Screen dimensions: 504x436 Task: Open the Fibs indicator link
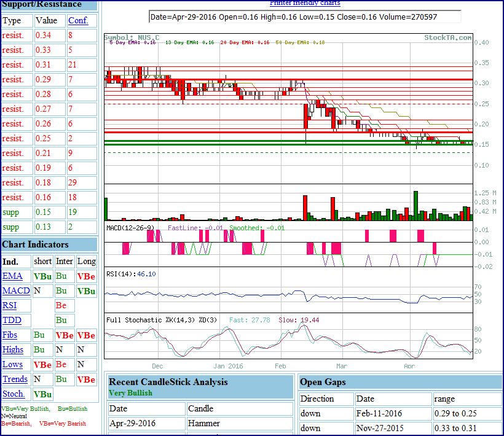pyautogui.click(x=10, y=335)
